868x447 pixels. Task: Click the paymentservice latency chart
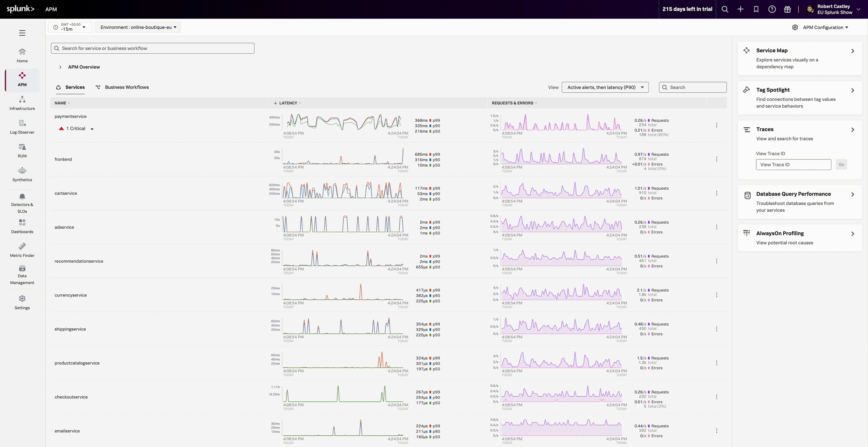[343, 122]
